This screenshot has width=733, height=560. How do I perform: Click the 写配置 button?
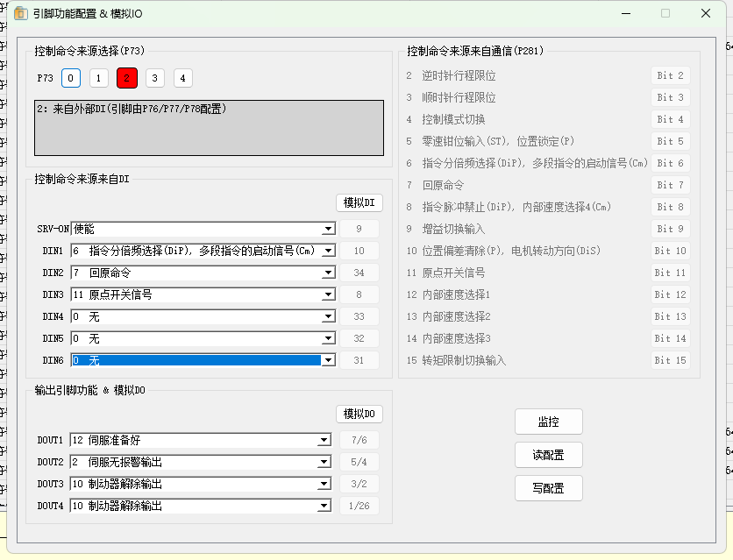tap(549, 488)
